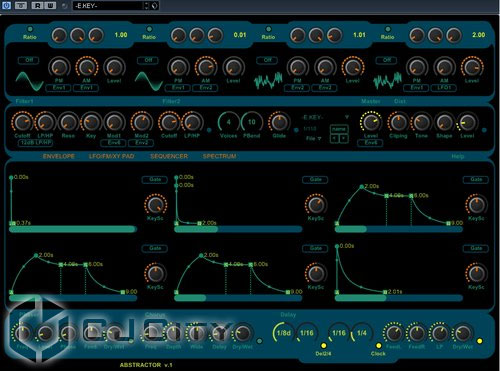
Task: Switch to the SPECTRUM tab
Action: click(x=219, y=156)
